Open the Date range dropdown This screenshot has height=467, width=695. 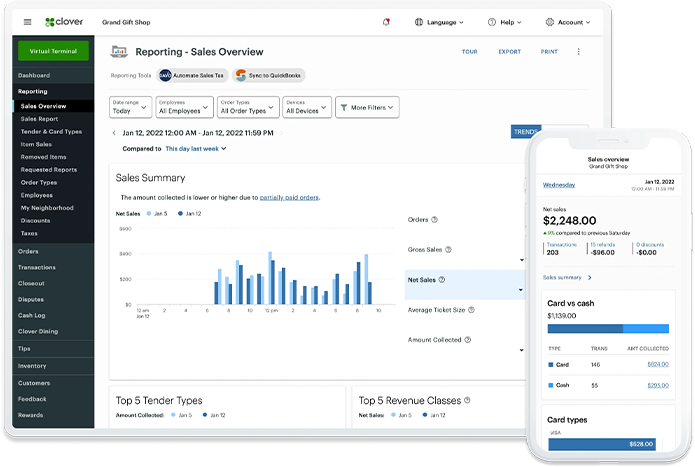(x=131, y=107)
